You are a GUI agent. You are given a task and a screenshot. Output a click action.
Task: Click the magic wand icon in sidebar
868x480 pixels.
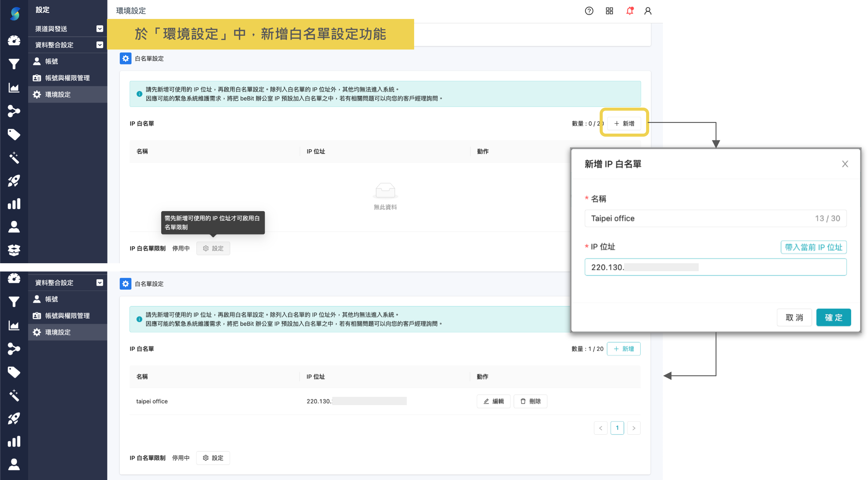pos(14,157)
